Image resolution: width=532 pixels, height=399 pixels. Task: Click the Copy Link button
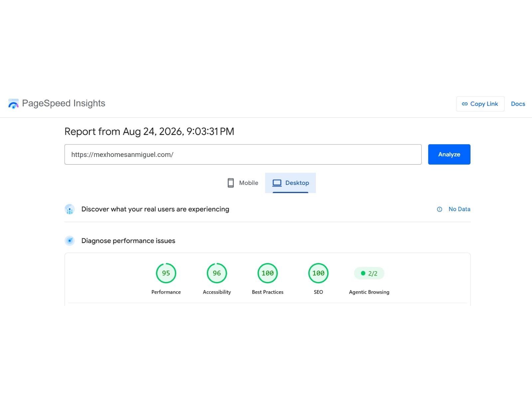click(x=480, y=104)
